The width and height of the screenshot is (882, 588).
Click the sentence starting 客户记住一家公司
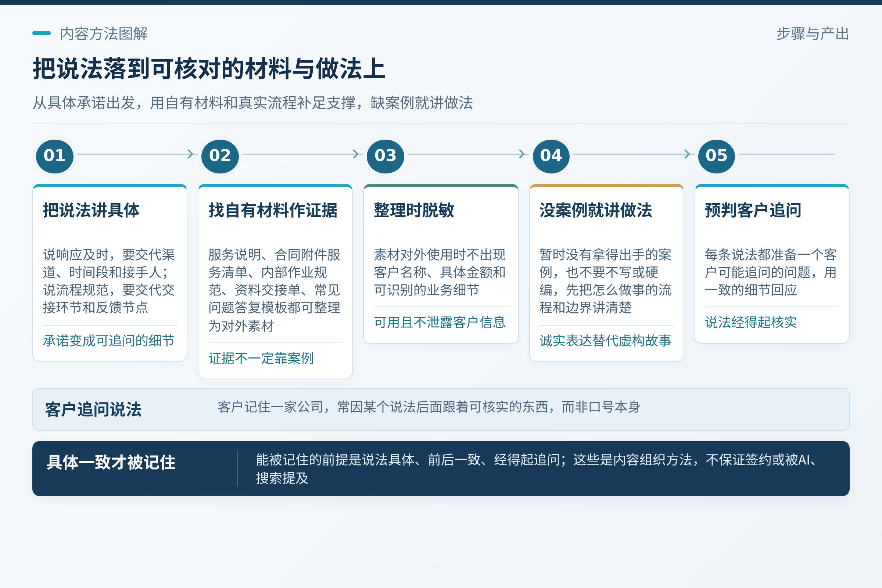tap(429, 407)
